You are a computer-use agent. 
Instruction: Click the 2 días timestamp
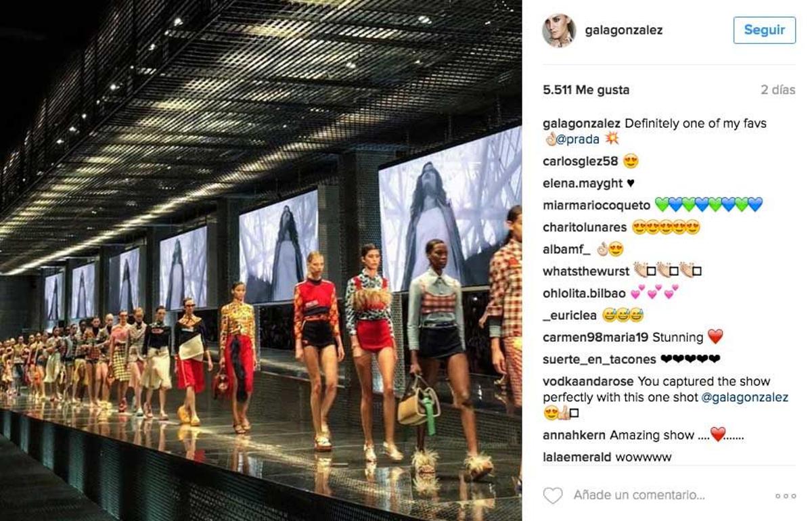(778, 90)
